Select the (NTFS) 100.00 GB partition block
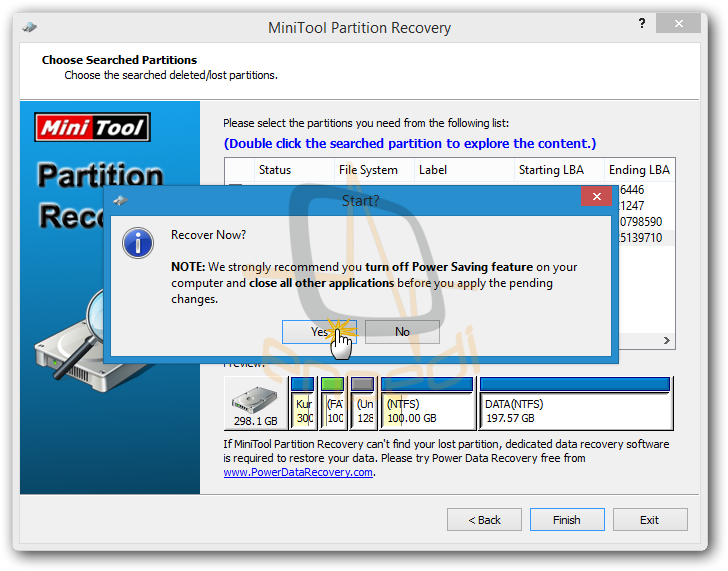 pos(427,403)
